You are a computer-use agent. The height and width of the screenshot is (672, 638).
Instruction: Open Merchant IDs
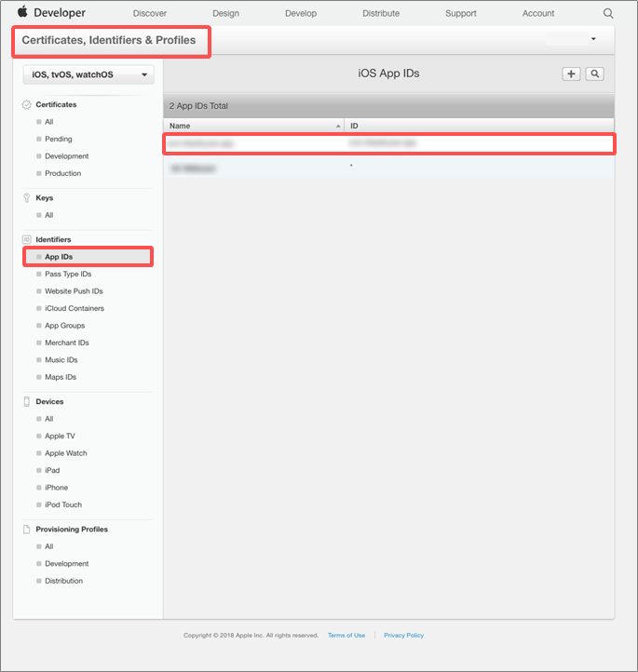tap(66, 343)
